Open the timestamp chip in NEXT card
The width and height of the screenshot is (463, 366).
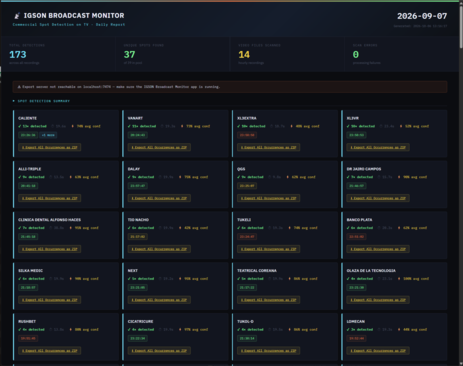click(138, 287)
